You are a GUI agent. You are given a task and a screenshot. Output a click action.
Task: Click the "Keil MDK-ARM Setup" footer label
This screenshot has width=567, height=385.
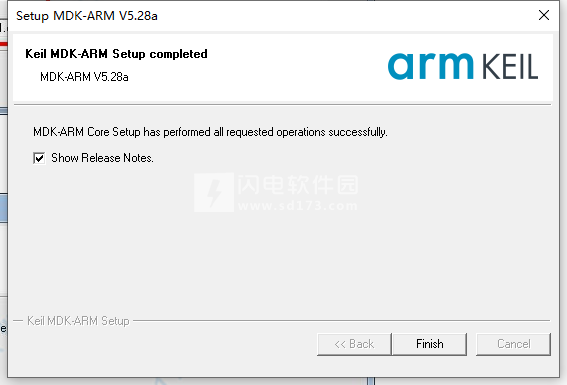[78, 321]
